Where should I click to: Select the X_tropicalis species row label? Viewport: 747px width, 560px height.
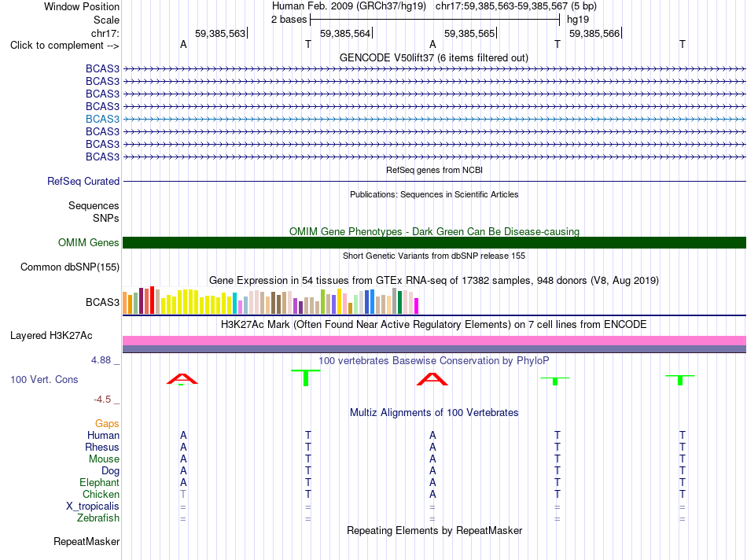point(93,507)
